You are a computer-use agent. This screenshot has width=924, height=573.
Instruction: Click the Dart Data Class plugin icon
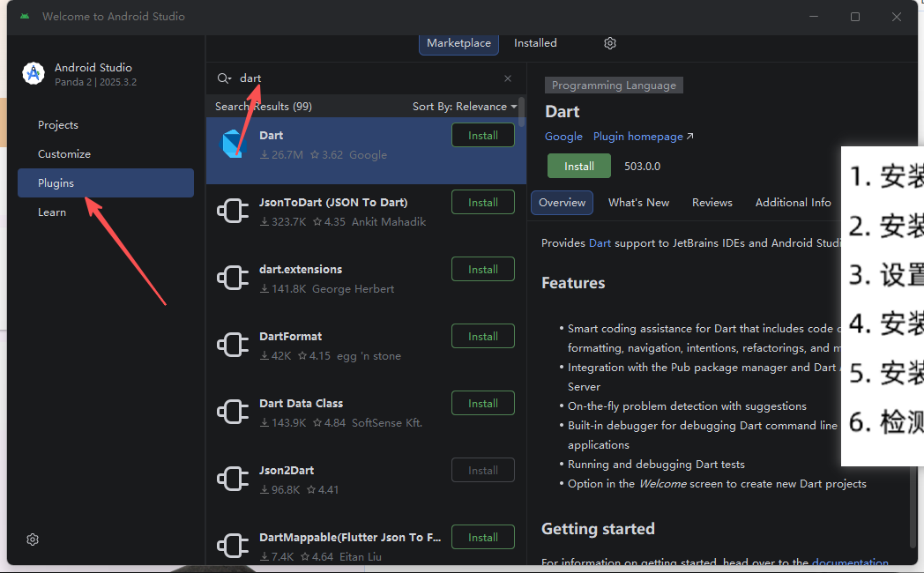click(x=233, y=412)
